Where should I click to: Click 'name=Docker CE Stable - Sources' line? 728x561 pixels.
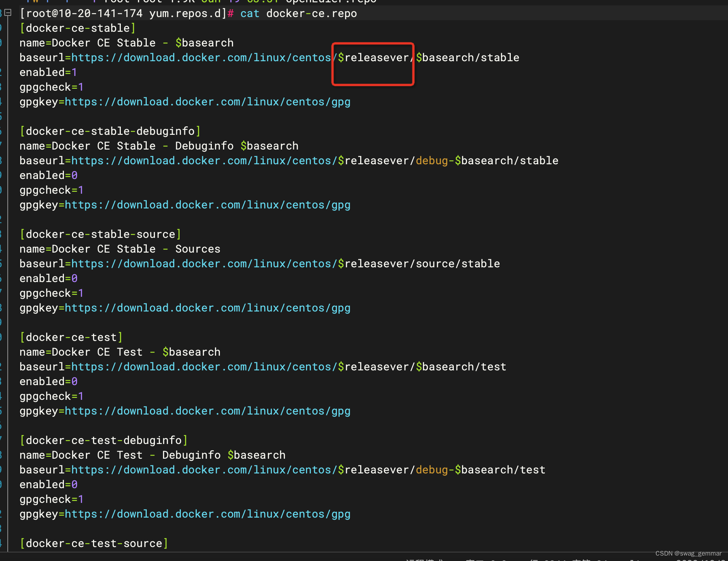coord(120,249)
